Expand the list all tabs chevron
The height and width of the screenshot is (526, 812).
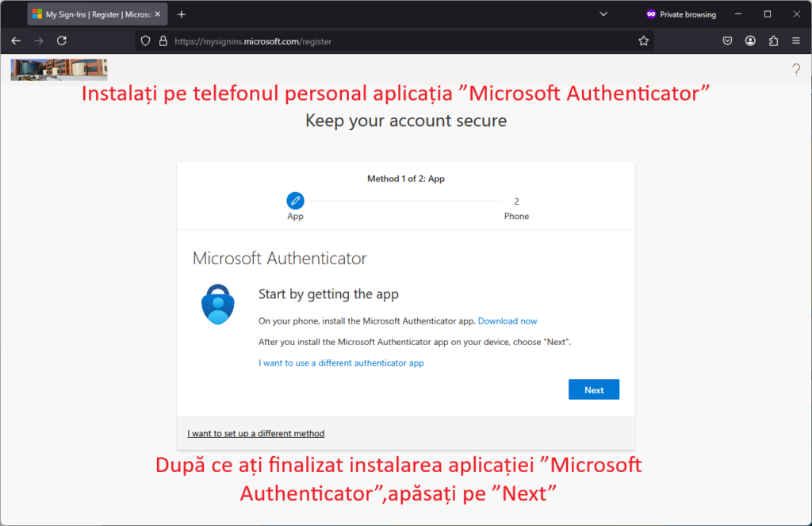603,14
